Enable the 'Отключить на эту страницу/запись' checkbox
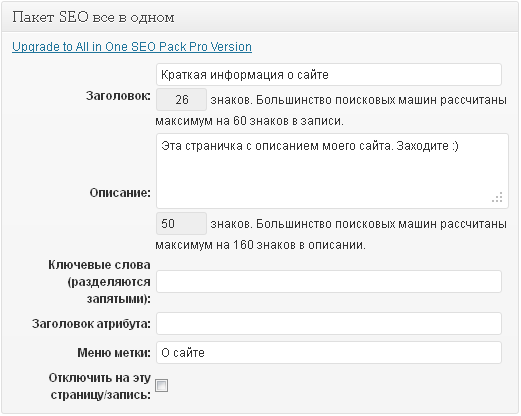The height and width of the screenshot is (416, 521). pos(162,386)
